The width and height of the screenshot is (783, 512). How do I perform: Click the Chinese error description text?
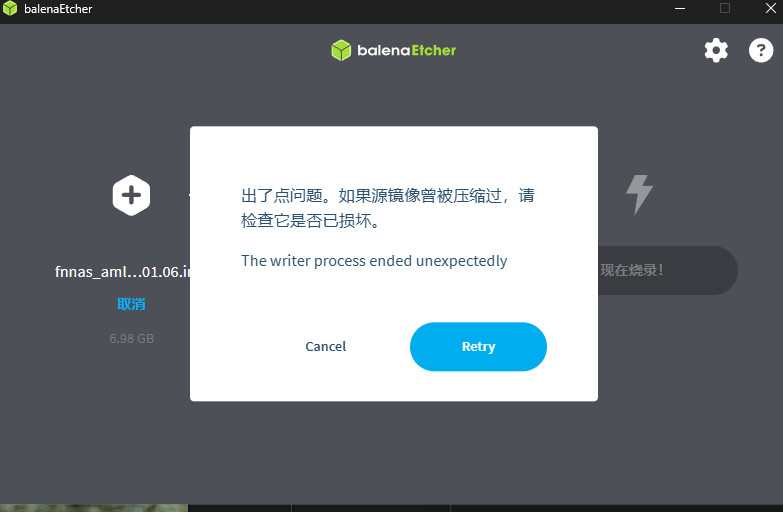tap(388, 208)
